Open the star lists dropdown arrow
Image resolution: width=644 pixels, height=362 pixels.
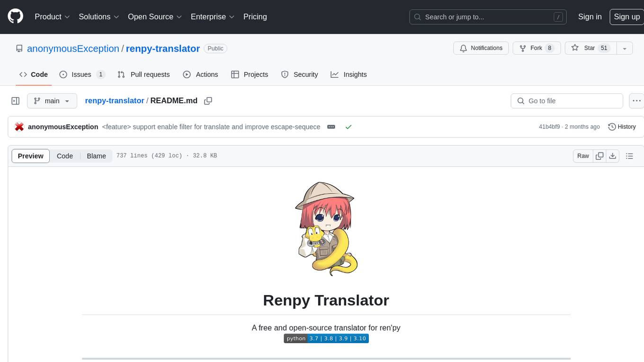point(625,48)
